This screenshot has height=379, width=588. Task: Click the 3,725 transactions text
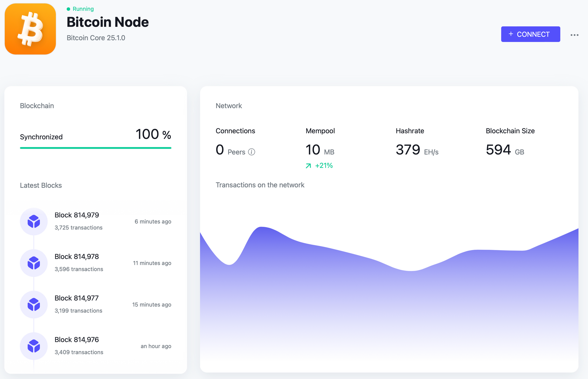tap(78, 228)
